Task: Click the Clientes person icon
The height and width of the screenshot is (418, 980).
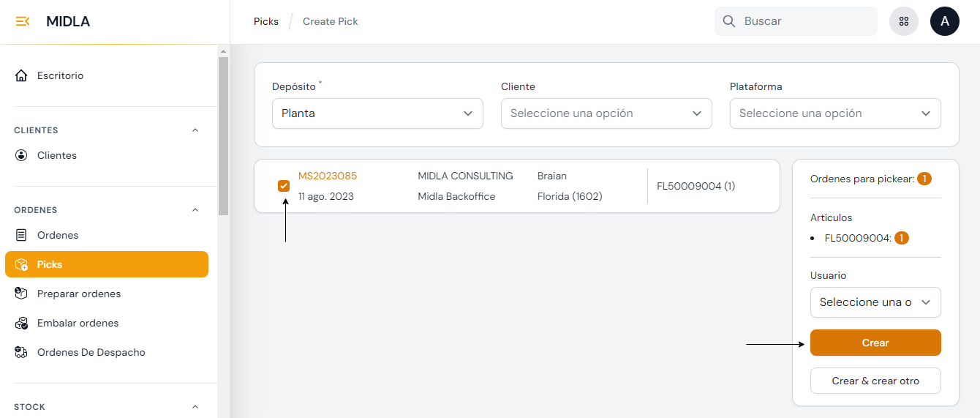Action: pos(21,155)
